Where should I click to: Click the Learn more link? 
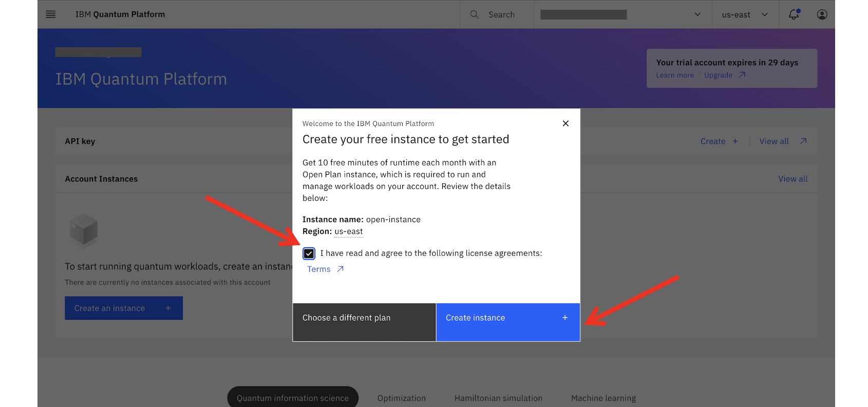675,75
